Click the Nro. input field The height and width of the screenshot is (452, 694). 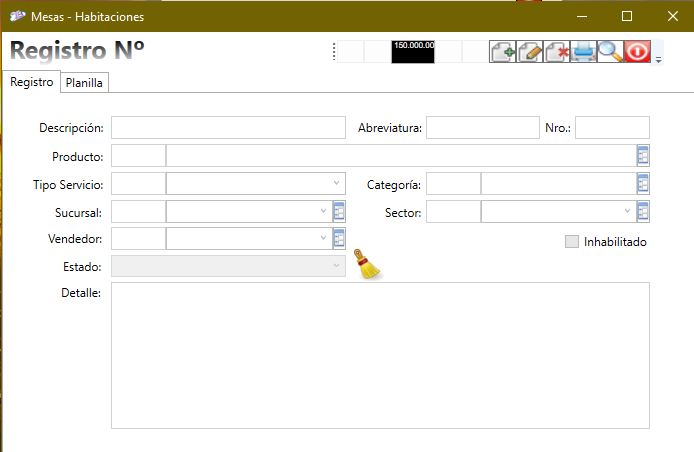click(612, 127)
